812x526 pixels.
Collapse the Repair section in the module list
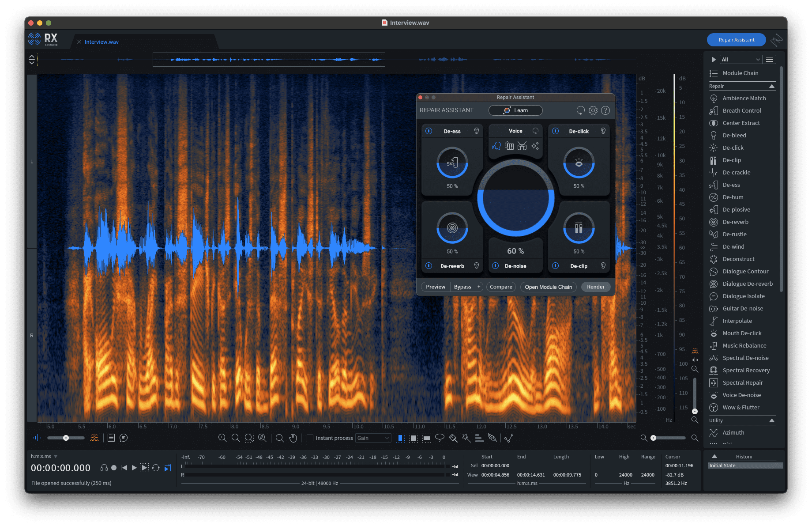[x=772, y=86]
